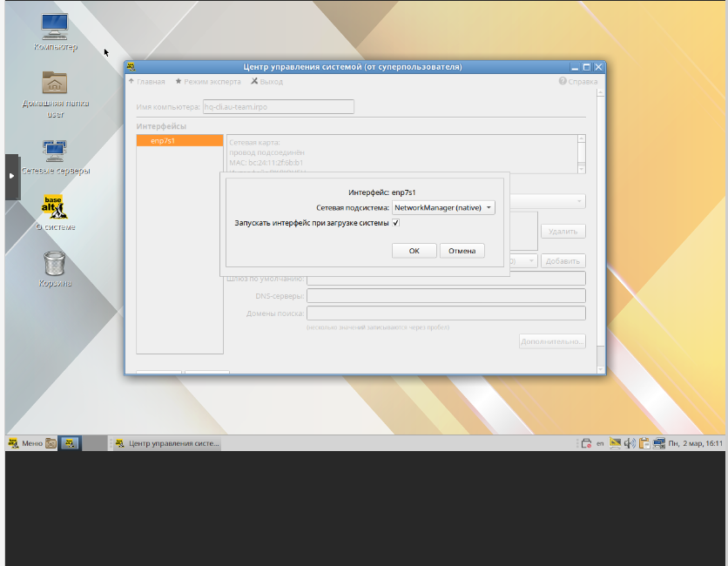Open the Дополнительно... button
This screenshot has width=728, height=566.
(552, 341)
